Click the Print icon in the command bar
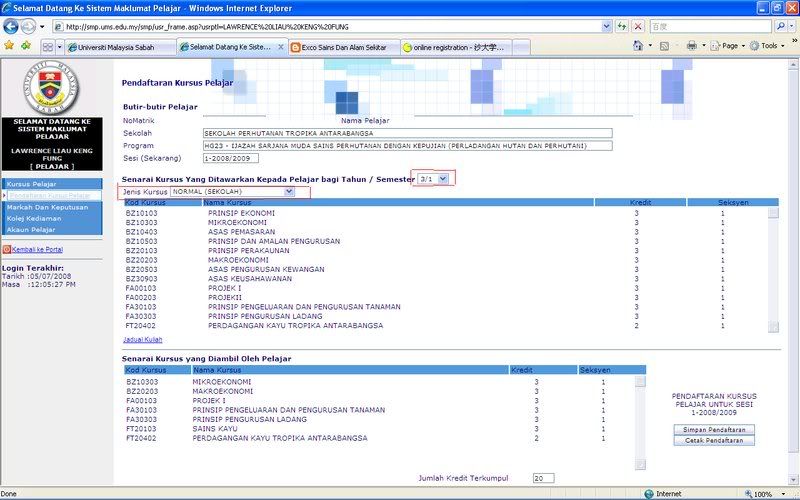The height and width of the screenshot is (500, 800). pyautogui.click(x=691, y=46)
